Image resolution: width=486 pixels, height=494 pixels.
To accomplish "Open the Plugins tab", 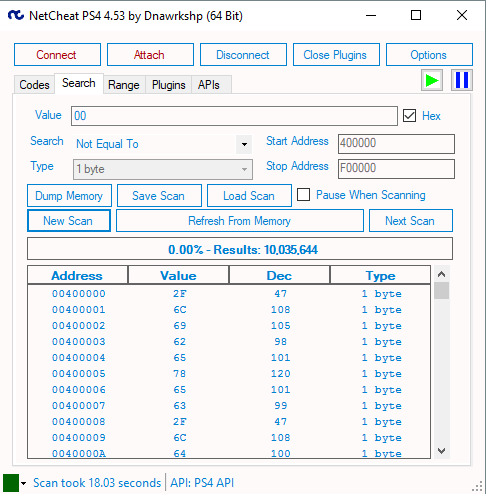I will click(168, 85).
